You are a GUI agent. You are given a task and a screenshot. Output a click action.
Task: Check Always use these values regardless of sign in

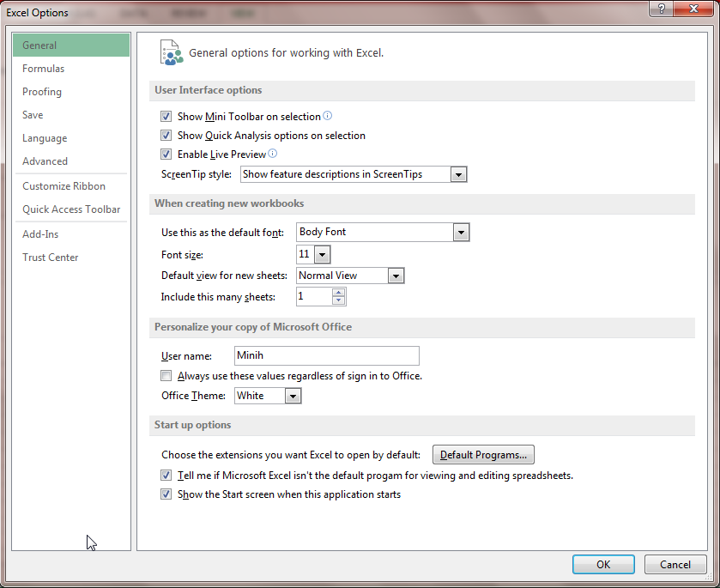(x=166, y=376)
